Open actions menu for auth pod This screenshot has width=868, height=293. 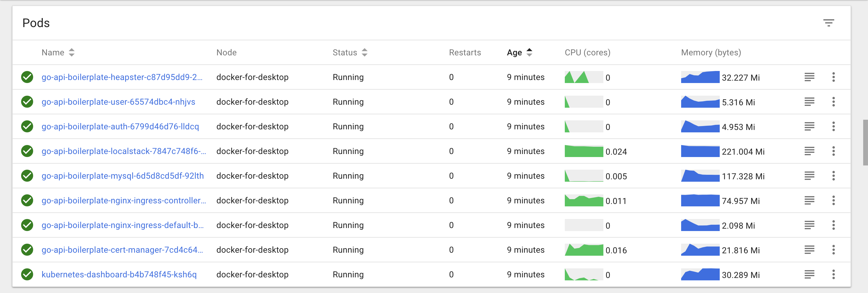(833, 126)
